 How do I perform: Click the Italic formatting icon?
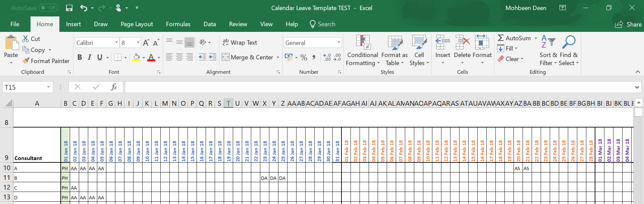90,57
